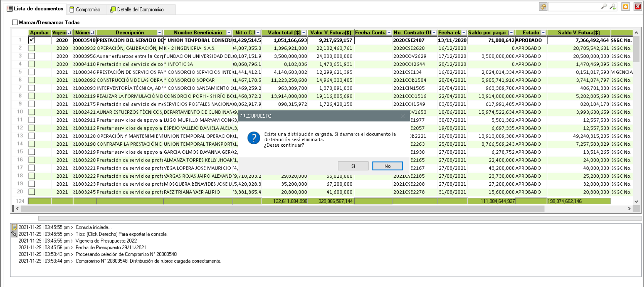The height and width of the screenshot is (287, 644).
Task: Toggle the Marcar/Desmarcar Todas checkbox
Action: tap(15, 23)
